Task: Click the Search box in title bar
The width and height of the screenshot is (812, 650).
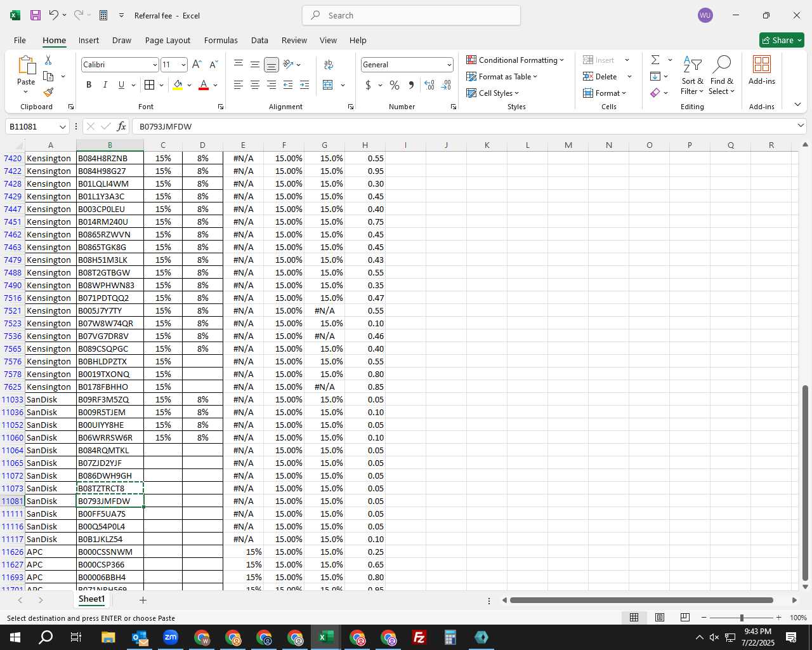Action: click(x=411, y=15)
